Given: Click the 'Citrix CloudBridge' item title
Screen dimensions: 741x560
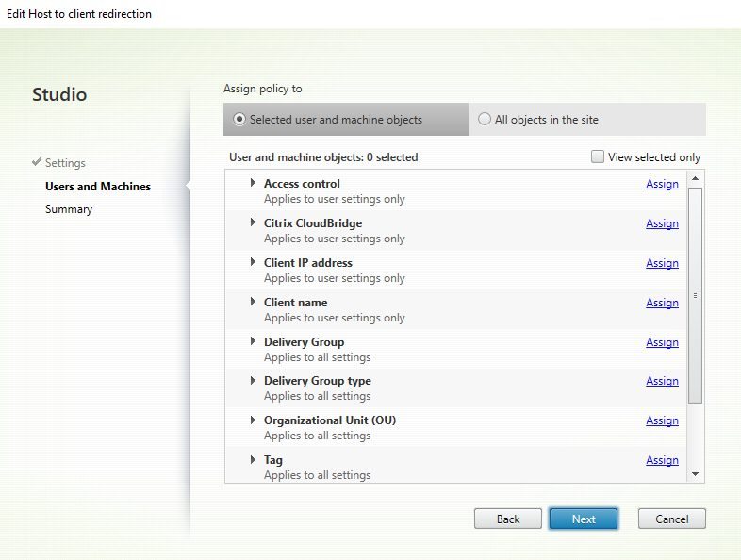Looking at the screenshot, I should coord(313,223).
